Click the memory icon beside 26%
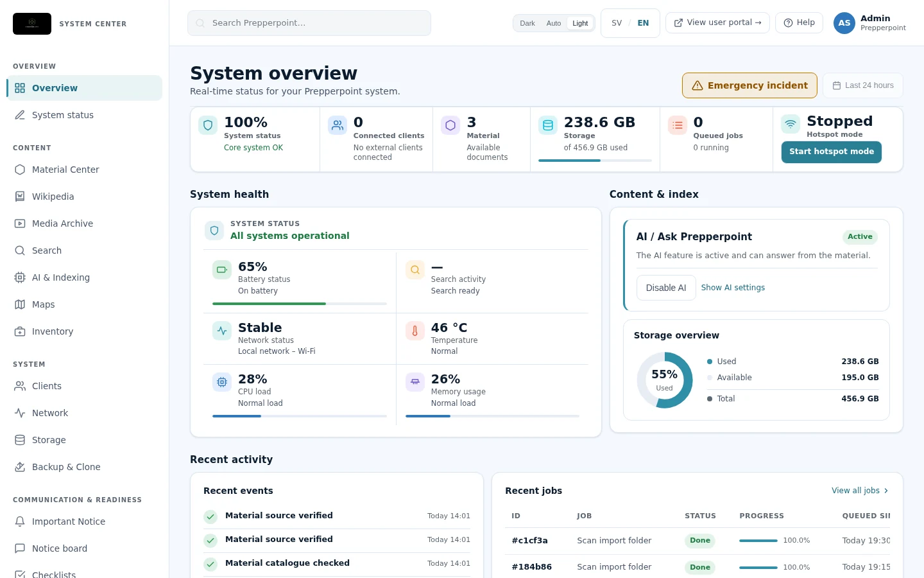Image resolution: width=924 pixels, height=578 pixels. [x=415, y=382]
